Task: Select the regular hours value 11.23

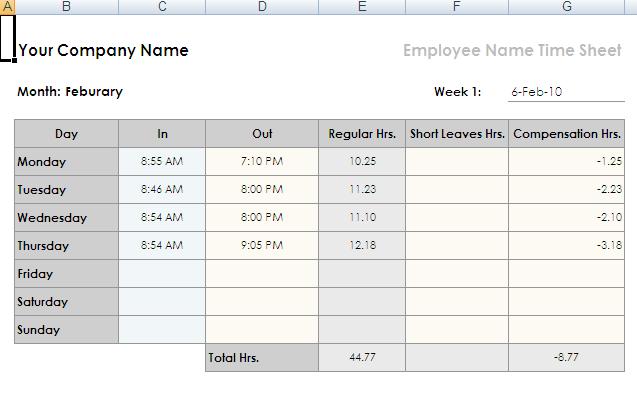Action: pos(362,190)
